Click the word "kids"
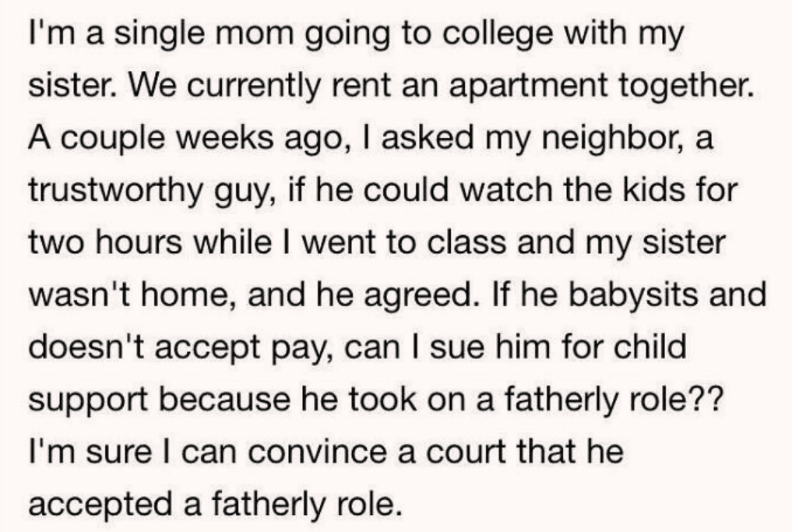 643,192
